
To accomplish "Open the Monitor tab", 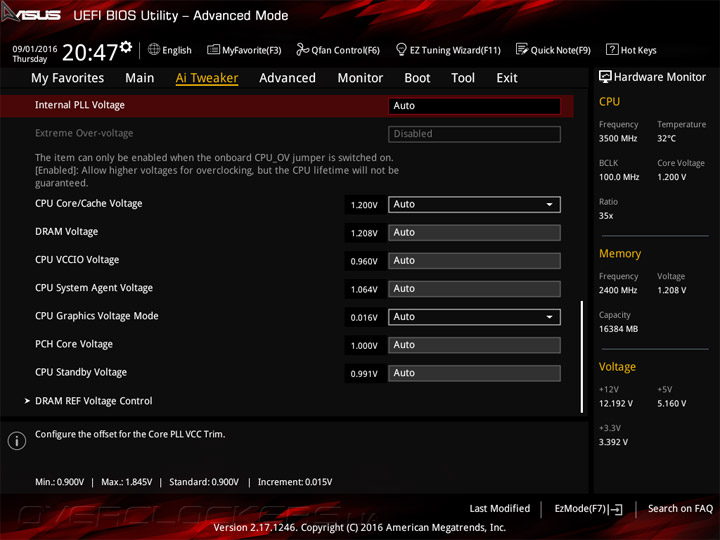I will pyautogui.click(x=360, y=78).
